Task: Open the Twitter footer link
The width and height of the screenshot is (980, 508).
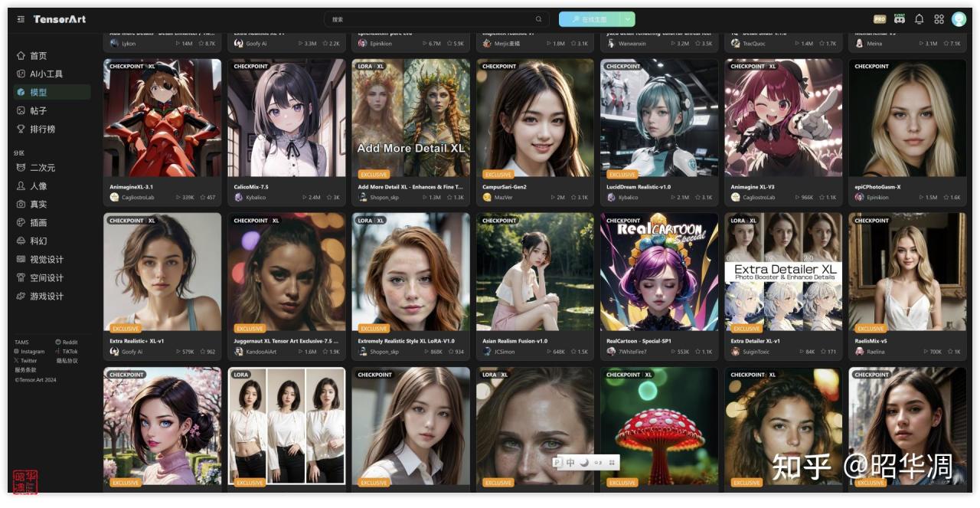Action: pyautogui.click(x=25, y=361)
